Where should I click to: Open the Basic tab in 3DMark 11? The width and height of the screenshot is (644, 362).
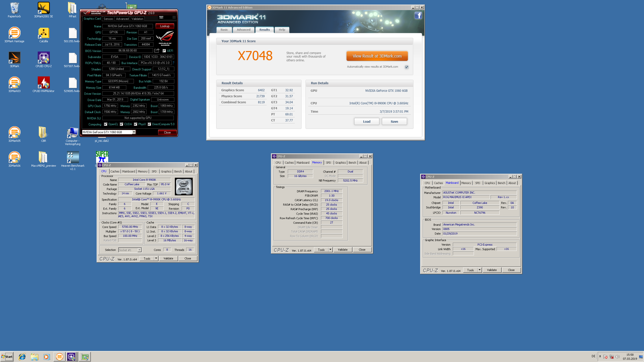tap(224, 30)
